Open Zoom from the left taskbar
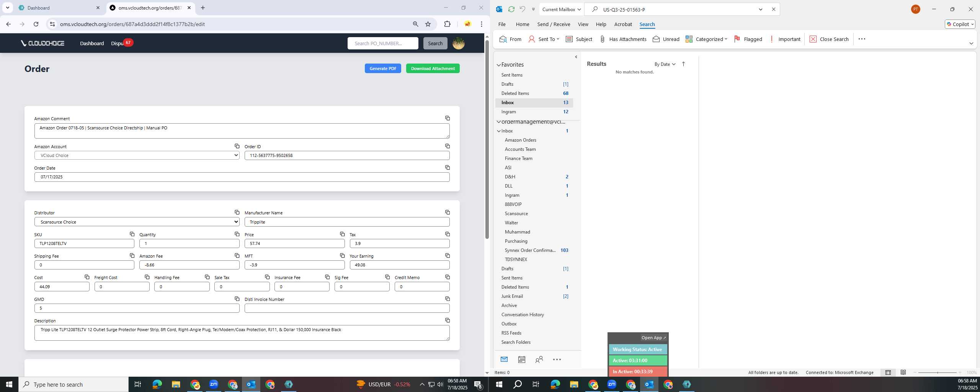The image size is (980, 392). (x=213, y=384)
